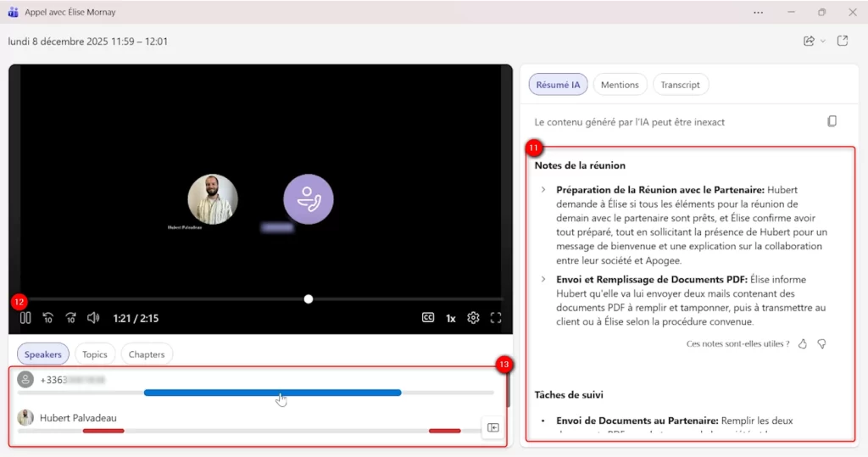Expand the Envoi et Remplissage note
This screenshot has height=457, width=868.
(543, 279)
